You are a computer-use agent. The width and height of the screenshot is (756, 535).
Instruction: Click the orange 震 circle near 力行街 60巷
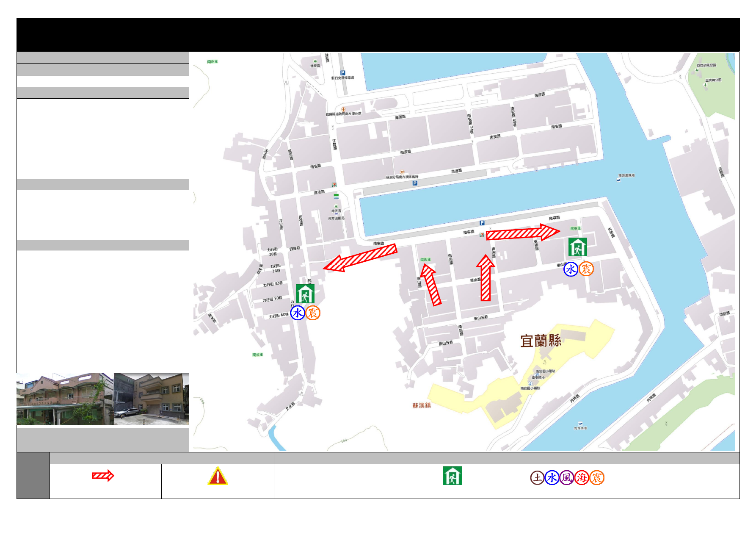click(313, 313)
